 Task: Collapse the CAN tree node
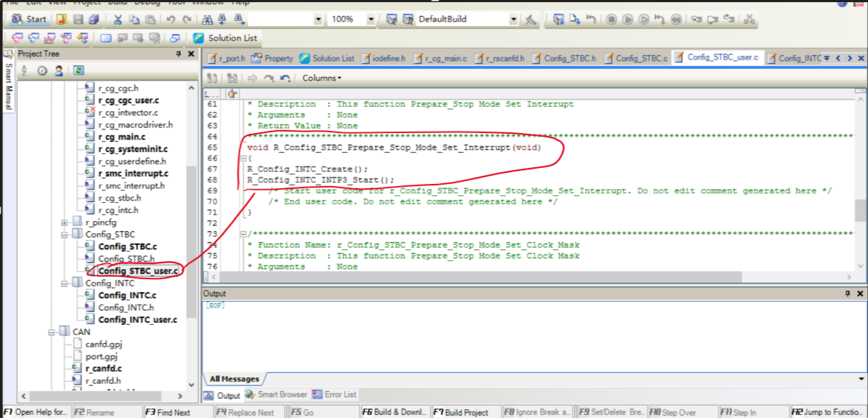tap(51, 332)
